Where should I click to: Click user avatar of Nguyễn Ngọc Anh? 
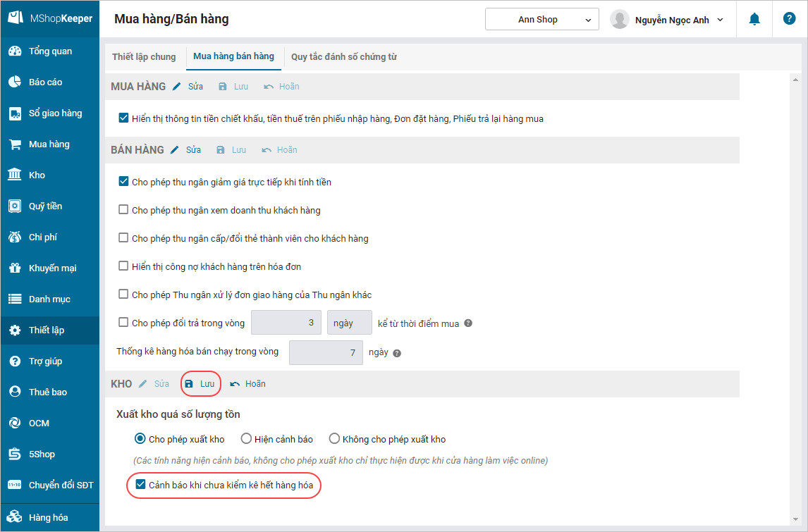[620, 20]
